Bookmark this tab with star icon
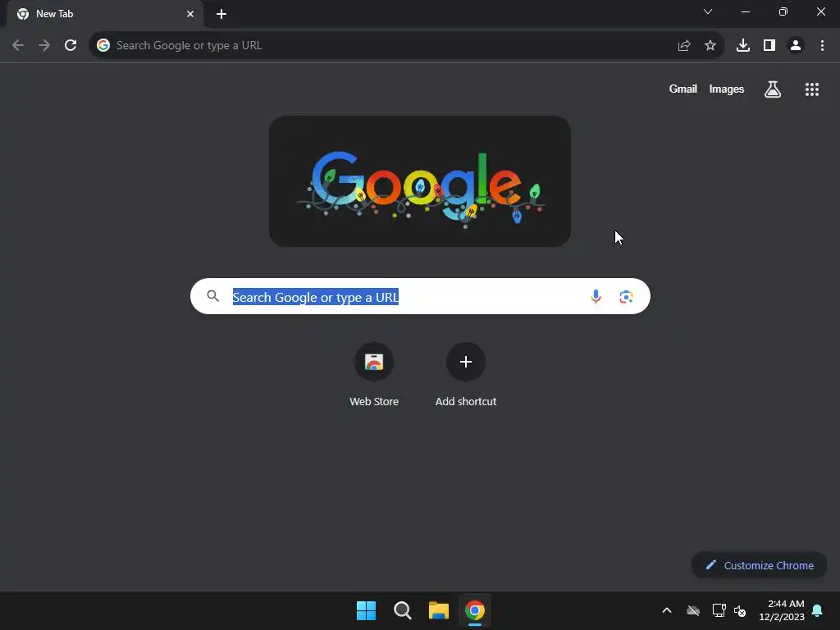 tap(710, 46)
